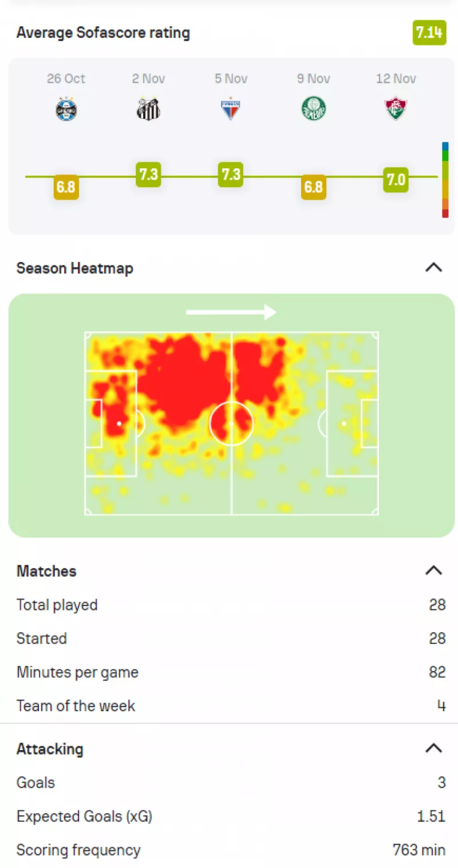Click the rating color scale bar

[x=445, y=180]
